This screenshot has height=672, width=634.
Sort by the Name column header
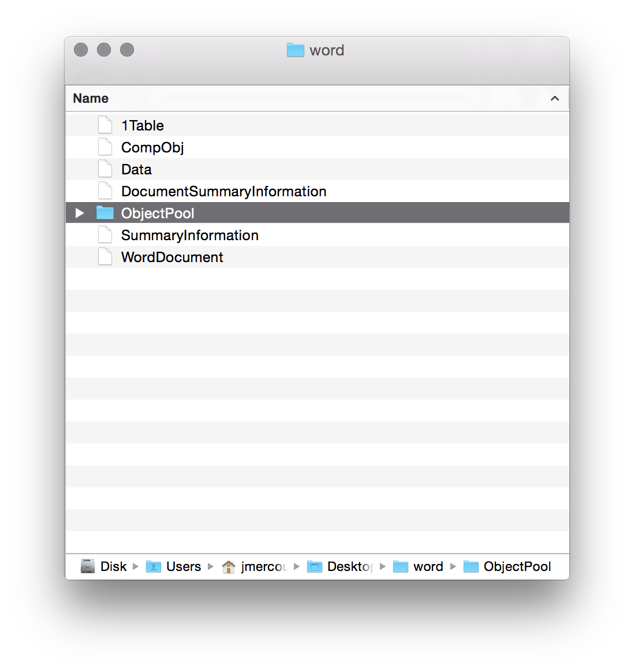317,99
